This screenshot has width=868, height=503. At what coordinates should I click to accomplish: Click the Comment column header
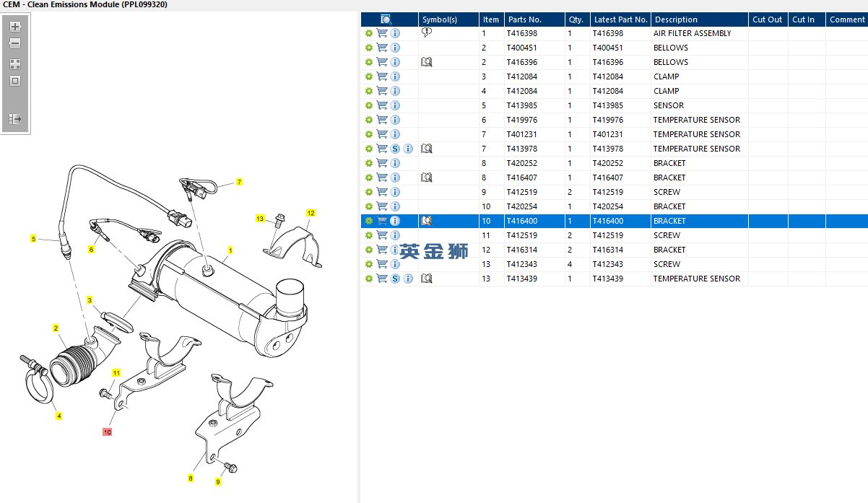847,19
